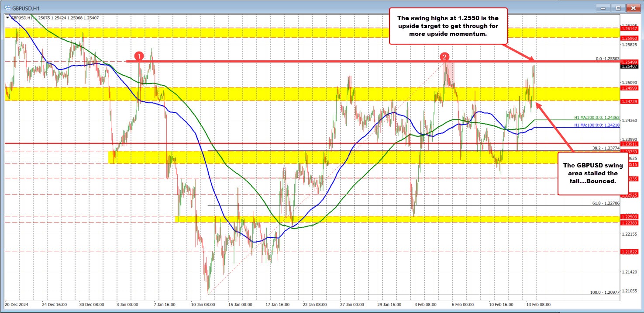Select the GBPUSD,H1 title bar label
The width and height of the screenshot is (644, 313).
[x=27, y=7]
